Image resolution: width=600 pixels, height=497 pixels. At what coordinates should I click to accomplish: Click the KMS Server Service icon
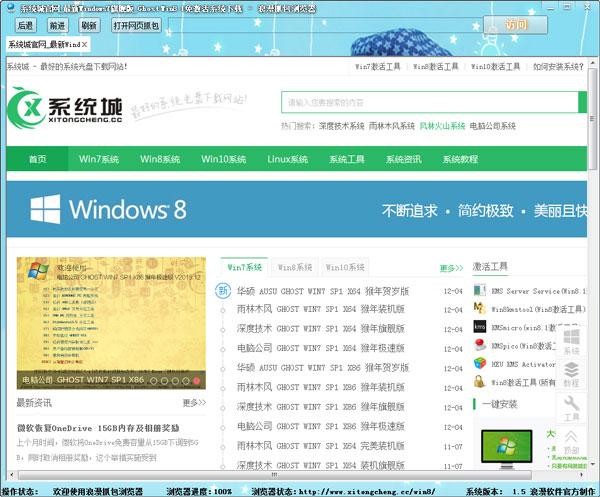pos(479,290)
